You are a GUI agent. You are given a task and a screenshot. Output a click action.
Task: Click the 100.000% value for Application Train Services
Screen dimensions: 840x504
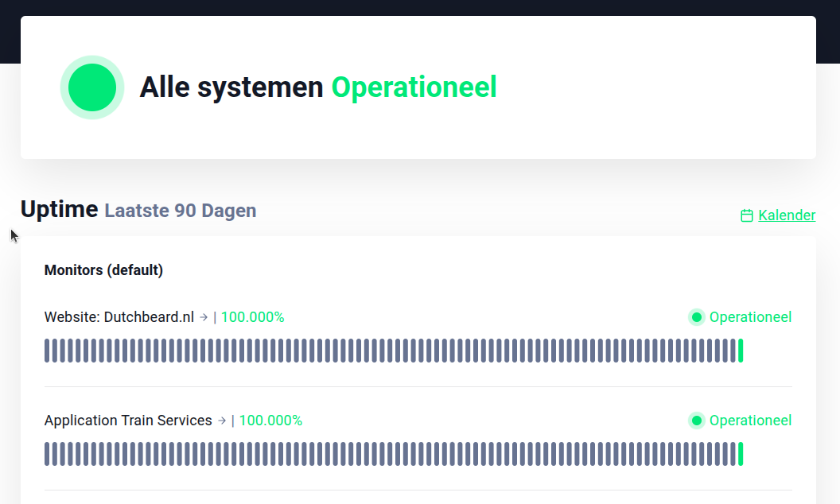click(x=270, y=421)
